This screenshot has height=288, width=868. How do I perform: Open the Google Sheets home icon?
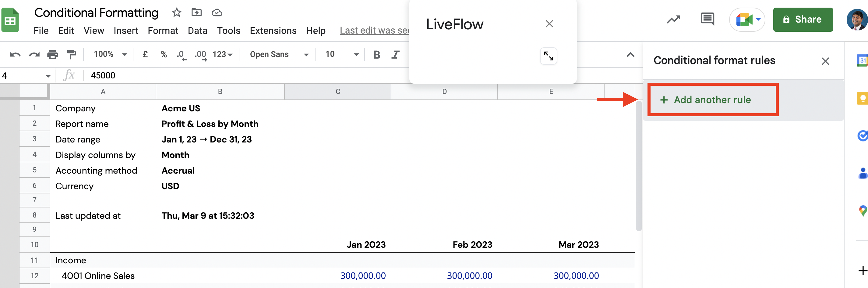coord(10,20)
